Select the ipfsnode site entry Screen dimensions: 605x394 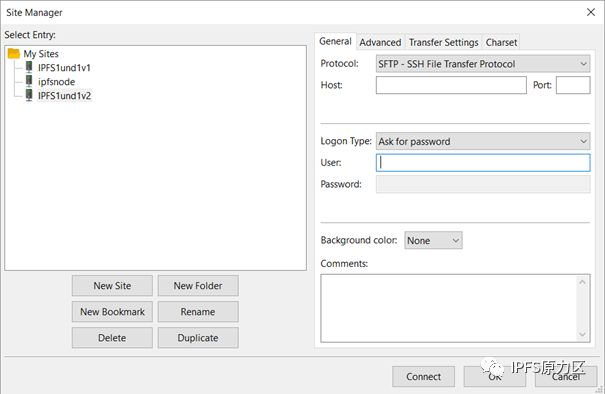click(56, 82)
